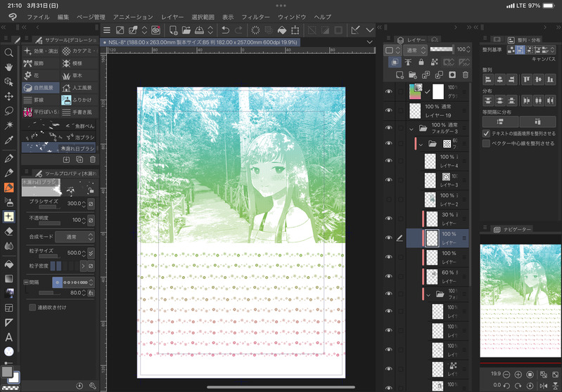This screenshot has height=392, width=562.
Task: Select the Operation object tool with cube
Action: coord(8,82)
